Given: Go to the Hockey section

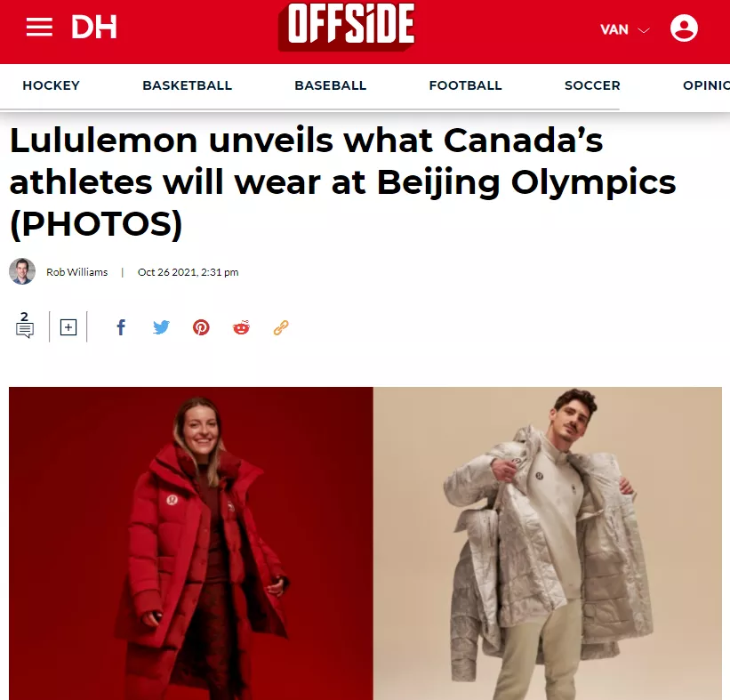Looking at the screenshot, I should pos(52,85).
